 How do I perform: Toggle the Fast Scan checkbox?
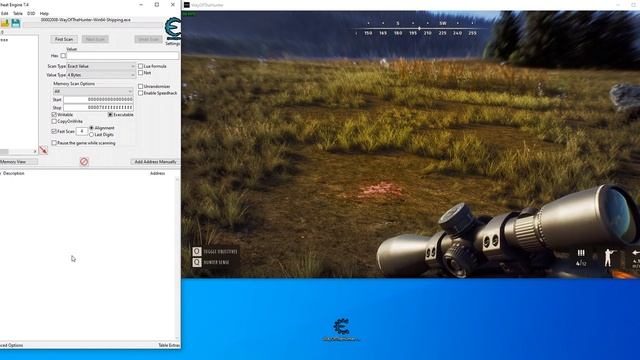pyautogui.click(x=54, y=131)
